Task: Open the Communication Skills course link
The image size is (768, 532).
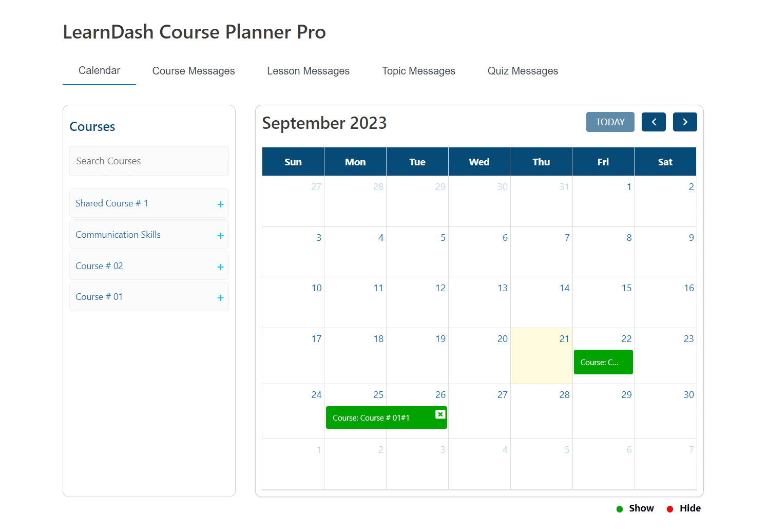Action: (118, 235)
